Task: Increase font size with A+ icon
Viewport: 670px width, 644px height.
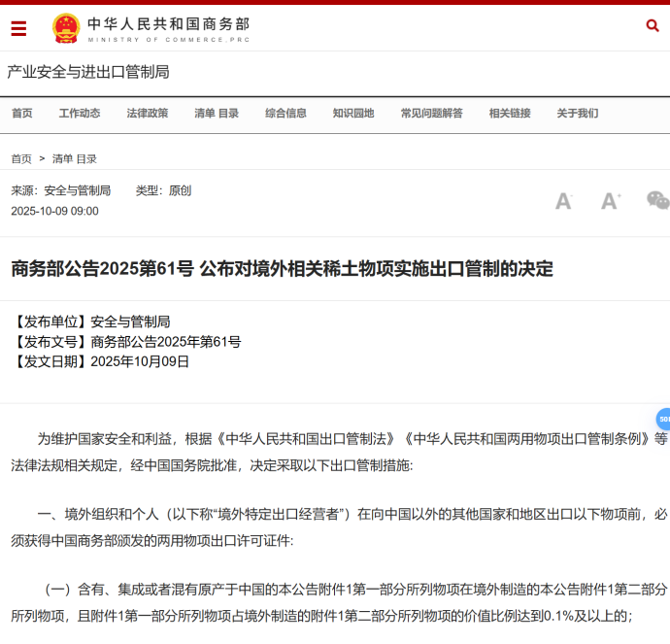Action: pyautogui.click(x=610, y=201)
